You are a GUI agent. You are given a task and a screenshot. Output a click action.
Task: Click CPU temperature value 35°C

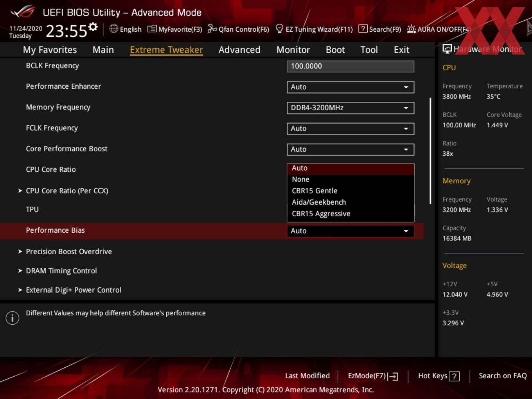493,96
